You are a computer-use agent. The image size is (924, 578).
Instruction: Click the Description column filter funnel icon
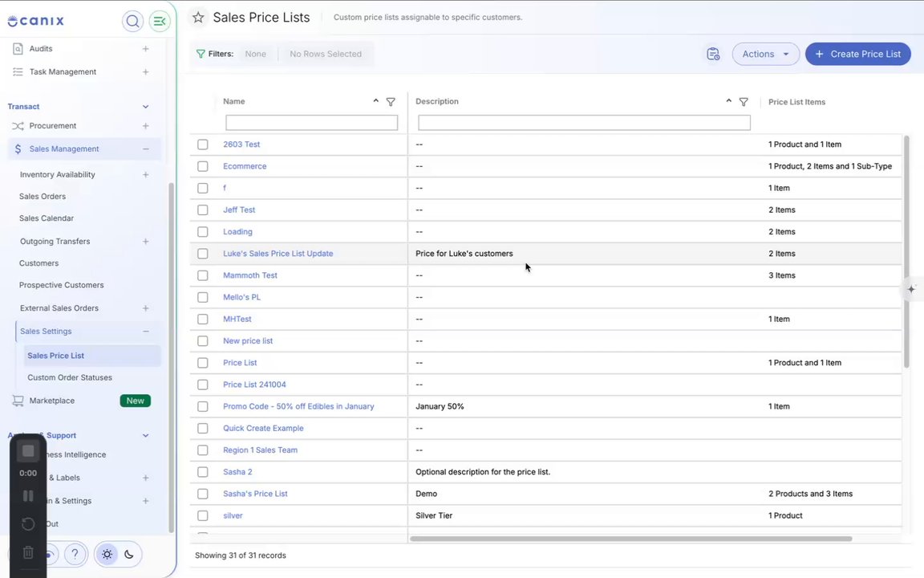(x=744, y=102)
